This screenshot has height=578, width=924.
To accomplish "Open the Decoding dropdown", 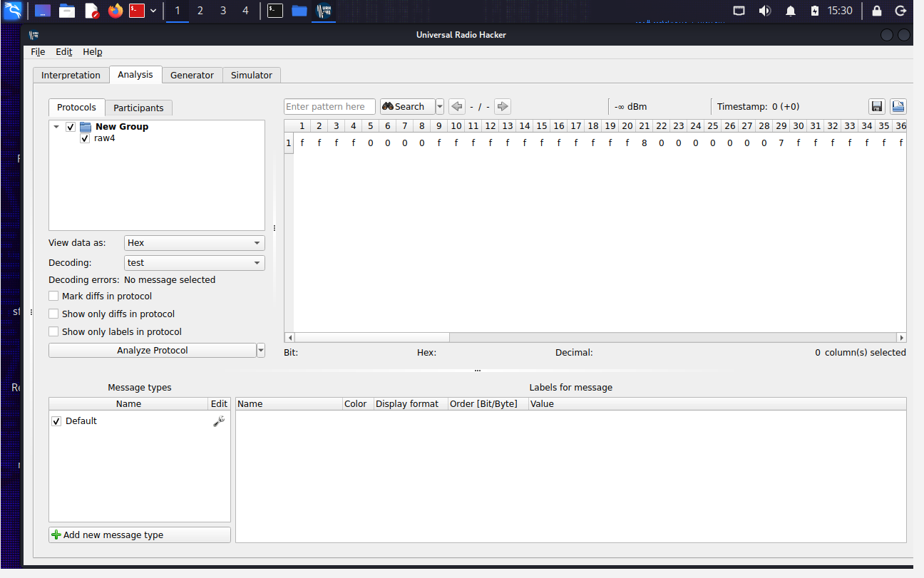I will point(194,263).
